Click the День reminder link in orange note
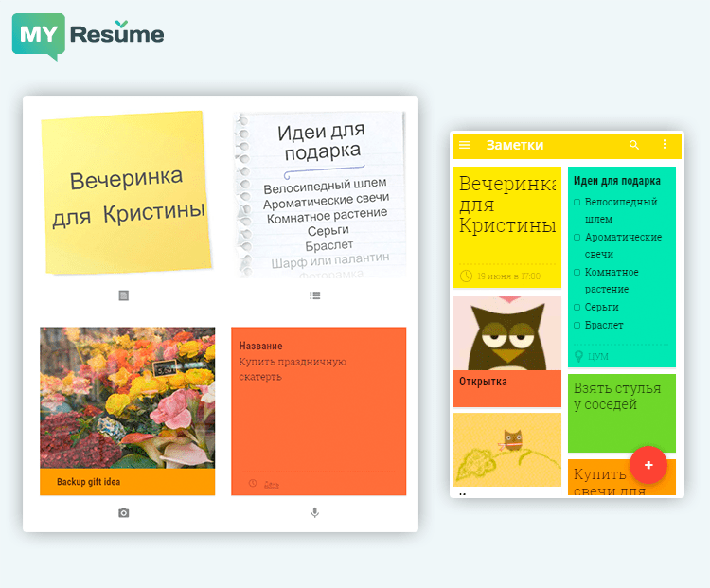 [x=272, y=485]
